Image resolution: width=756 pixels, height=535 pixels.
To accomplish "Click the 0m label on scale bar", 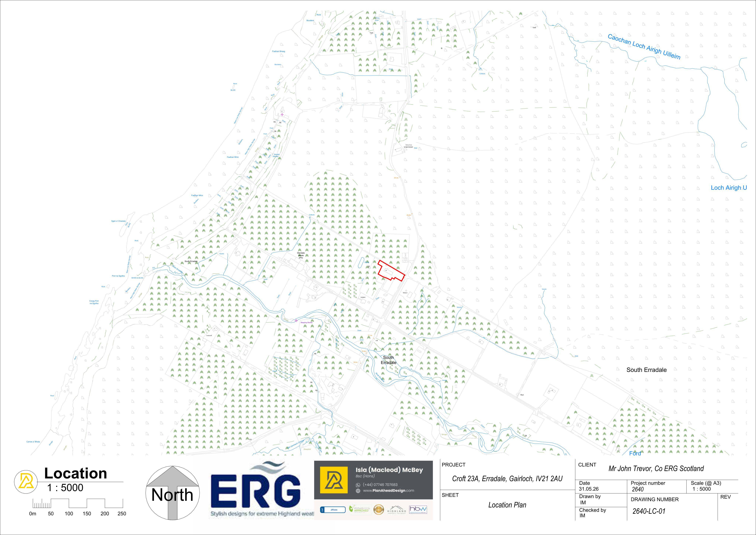I will tap(33, 514).
